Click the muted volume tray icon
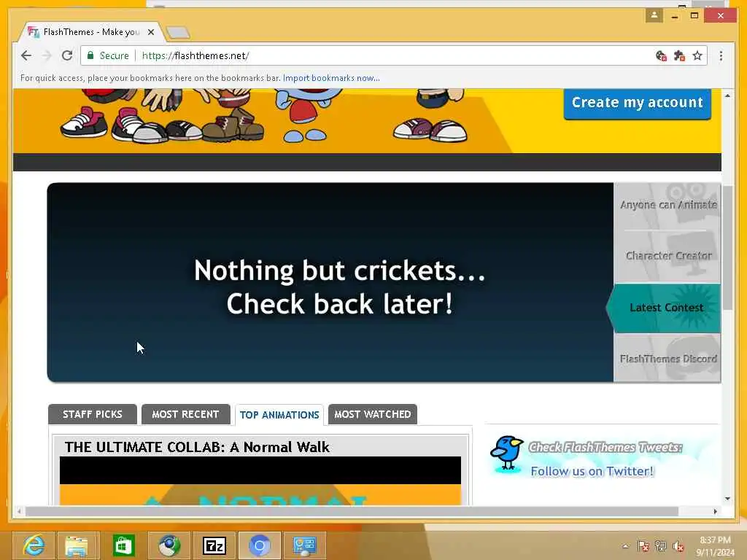Image resolution: width=747 pixels, height=560 pixels. (678, 547)
